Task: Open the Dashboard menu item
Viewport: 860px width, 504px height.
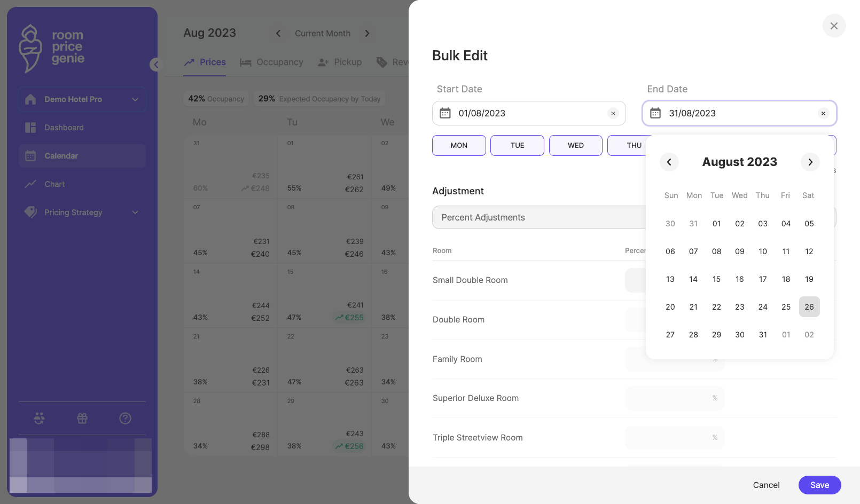Action: 82,128
